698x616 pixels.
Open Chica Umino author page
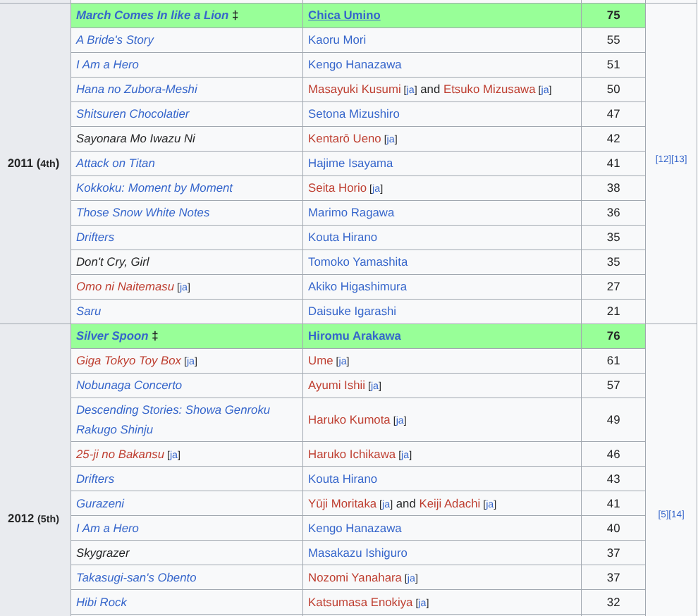pyautogui.click(x=344, y=15)
